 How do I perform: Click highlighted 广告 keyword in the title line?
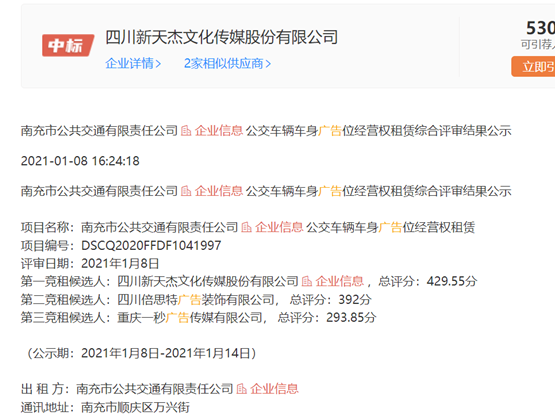(x=330, y=131)
